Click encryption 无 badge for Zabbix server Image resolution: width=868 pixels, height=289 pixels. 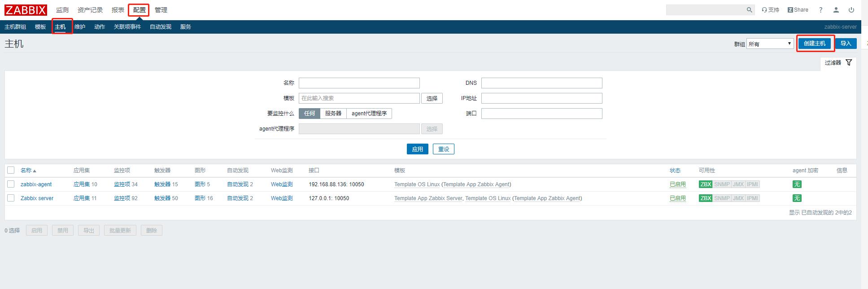(x=797, y=198)
